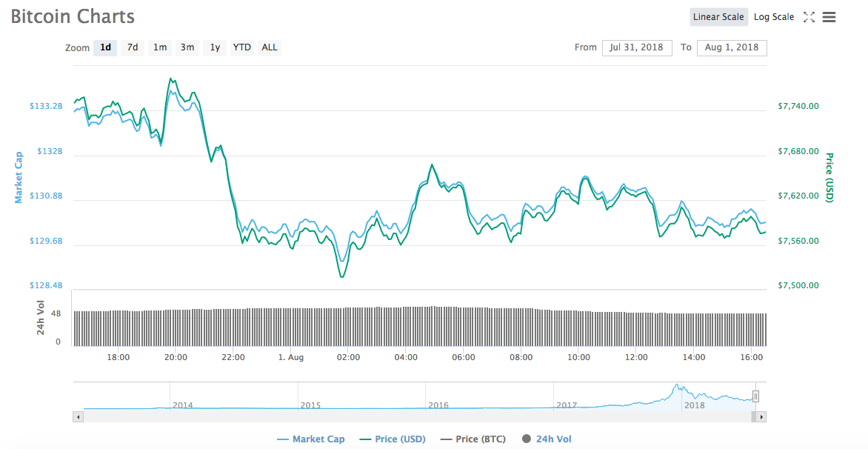This screenshot has width=868, height=449.
Task: Click the 20:00 time axis label
Action: (176, 358)
